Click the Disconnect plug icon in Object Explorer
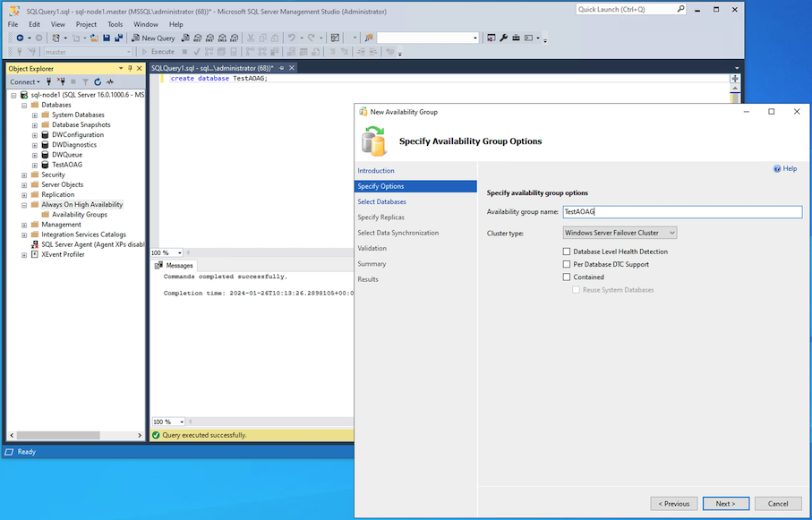 (x=61, y=81)
